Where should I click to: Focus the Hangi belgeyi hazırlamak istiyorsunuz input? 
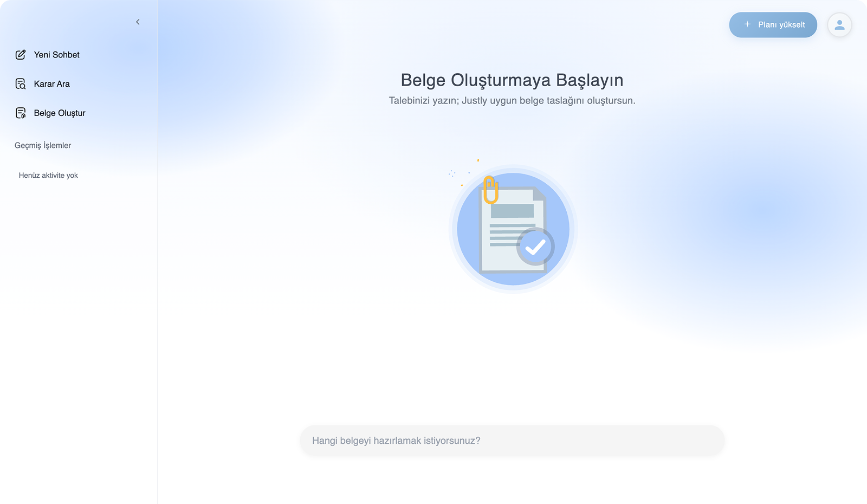[x=512, y=441]
